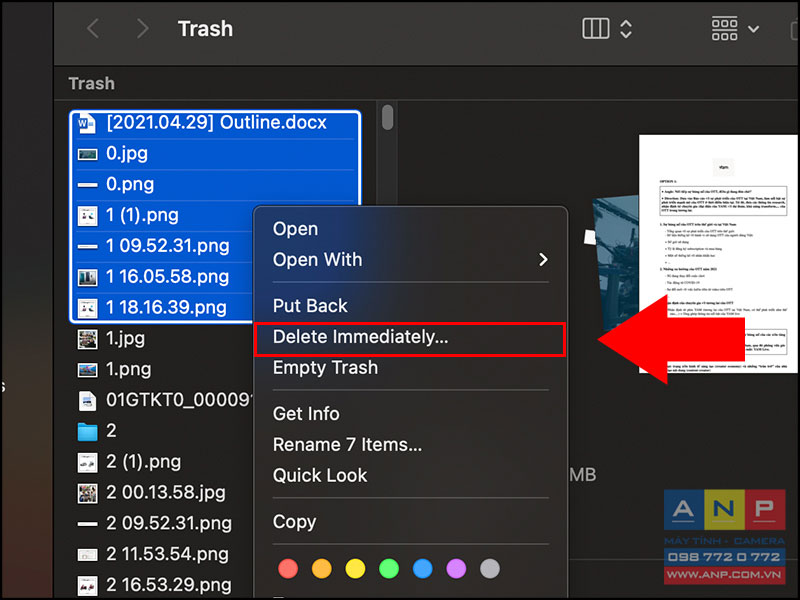The width and height of the screenshot is (800, 600).
Task: Choose Open With in context menu
Action: tap(411, 260)
